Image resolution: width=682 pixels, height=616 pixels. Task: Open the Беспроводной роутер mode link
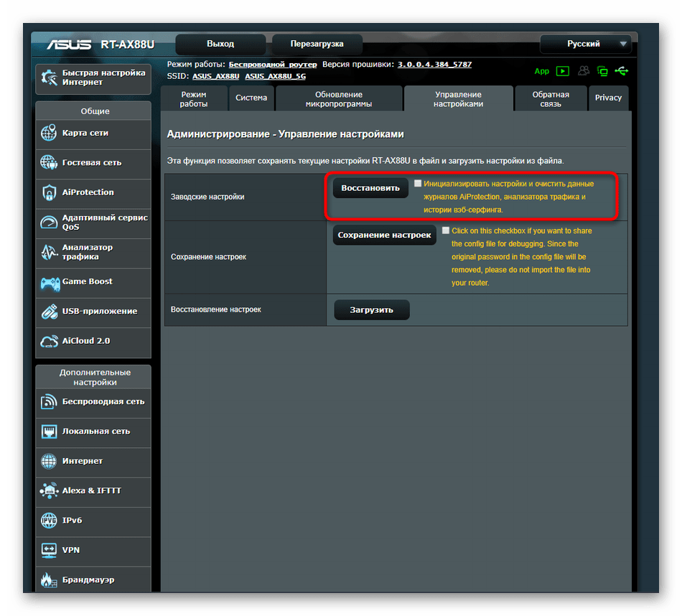click(273, 65)
